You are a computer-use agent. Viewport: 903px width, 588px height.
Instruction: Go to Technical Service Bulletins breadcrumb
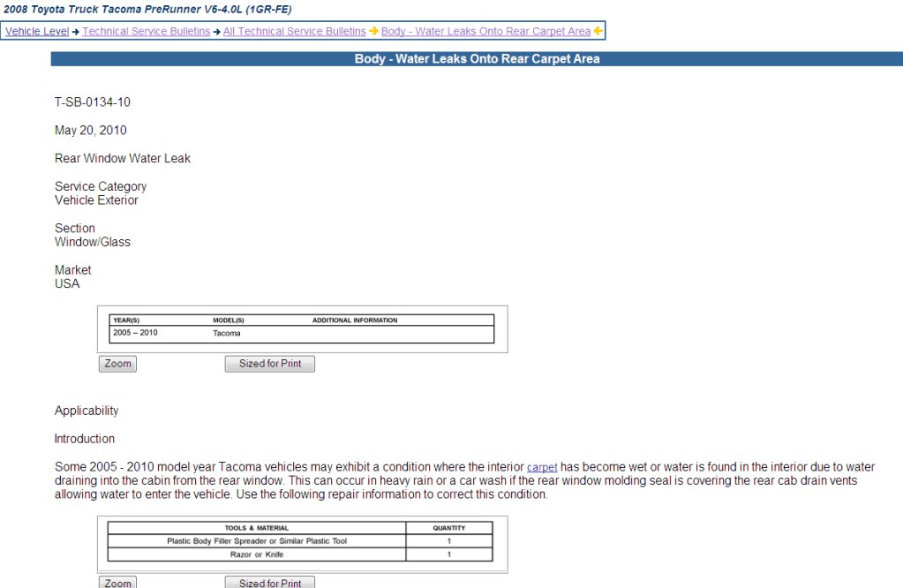click(147, 31)
